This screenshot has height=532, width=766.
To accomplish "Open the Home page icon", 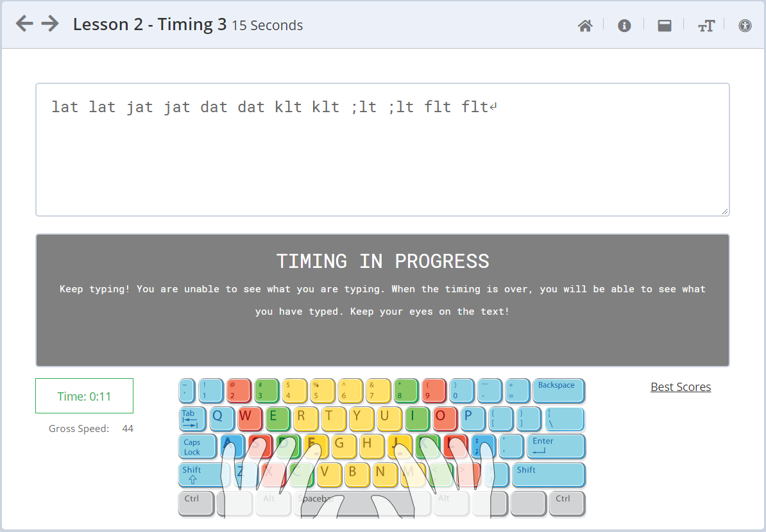I will tap(584, 26).
